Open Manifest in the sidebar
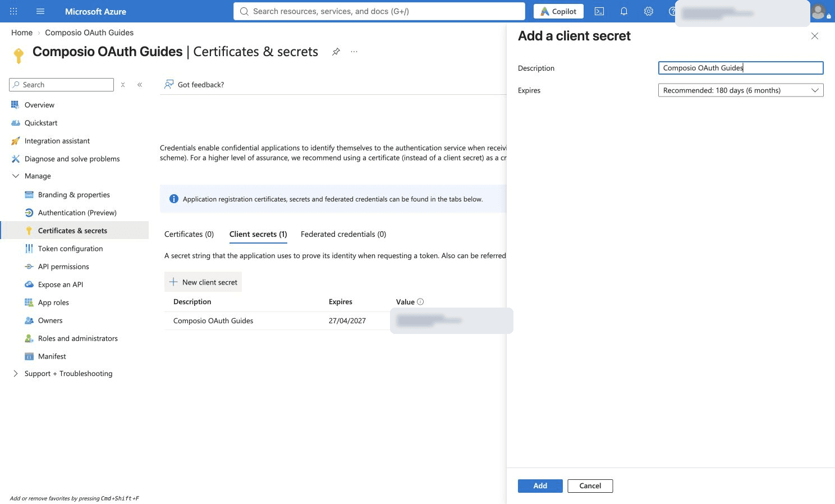Screen dimensions: 835x504 coord(52,356)
